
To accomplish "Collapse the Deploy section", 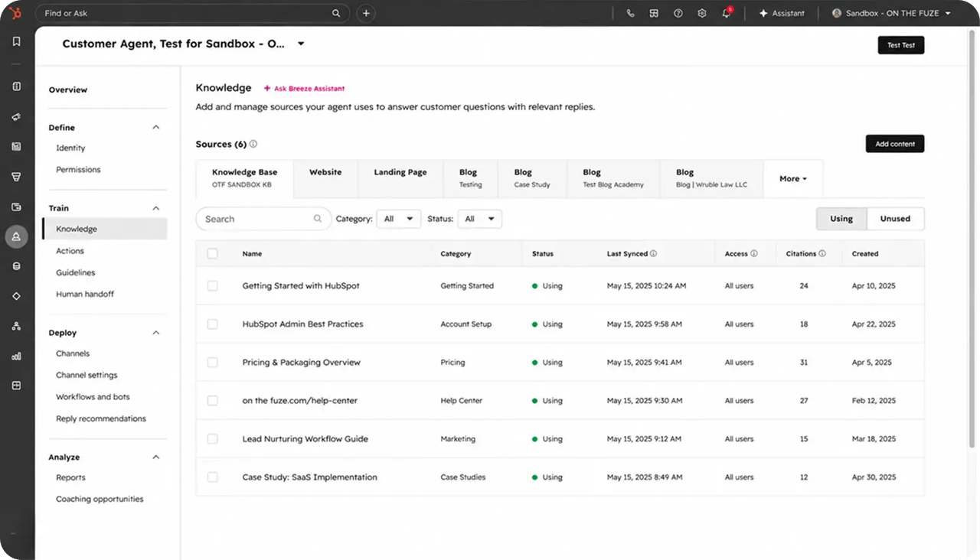I will 156,333.
